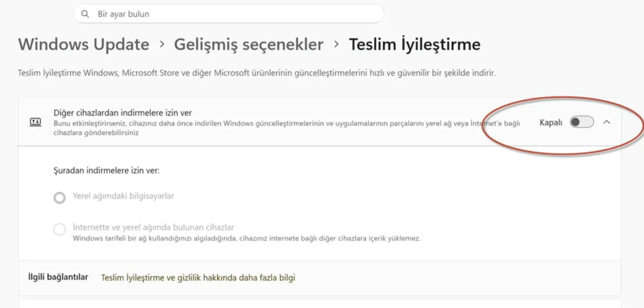Expand the partially visible row below related links
The height and width of the screenshot is (308, 644).
(x=318, y=304)
